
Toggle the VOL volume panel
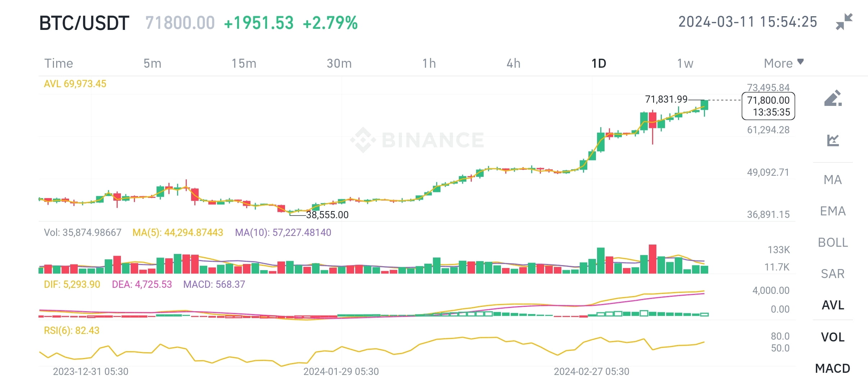click(833, 337)
